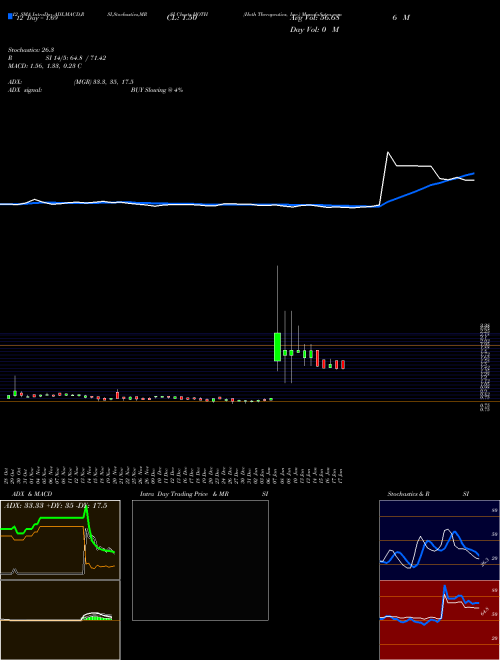Image resolution: width=500 pixels, height=660 pixels.
Task: Click the tall green gap-up candlestick
Action: tap(277, 347)
